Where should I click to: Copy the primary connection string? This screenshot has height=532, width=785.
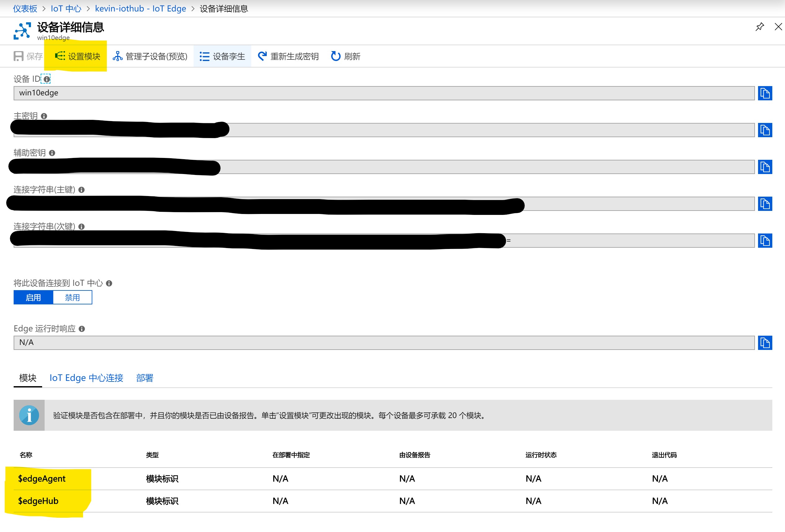point(765,203)
